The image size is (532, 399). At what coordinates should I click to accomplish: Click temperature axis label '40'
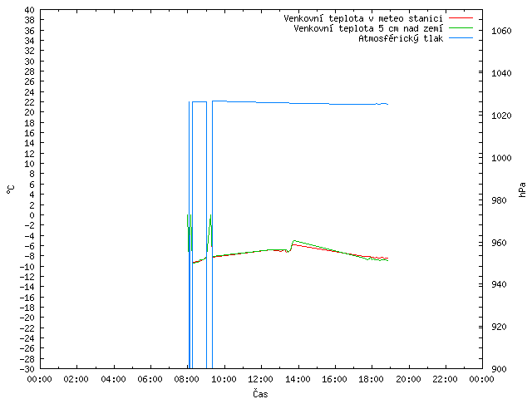(30, 10)
